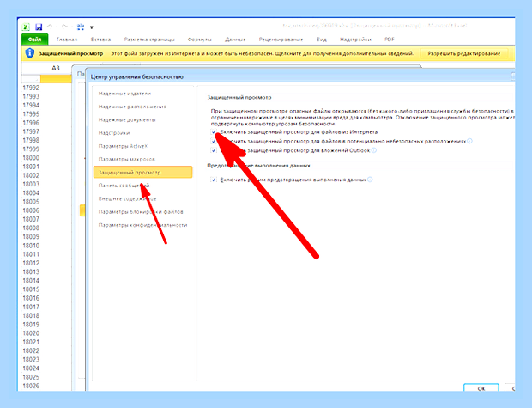Viewport: 532px width, 408px height.
Task: Select row header 18007
Action: [31, 219]
